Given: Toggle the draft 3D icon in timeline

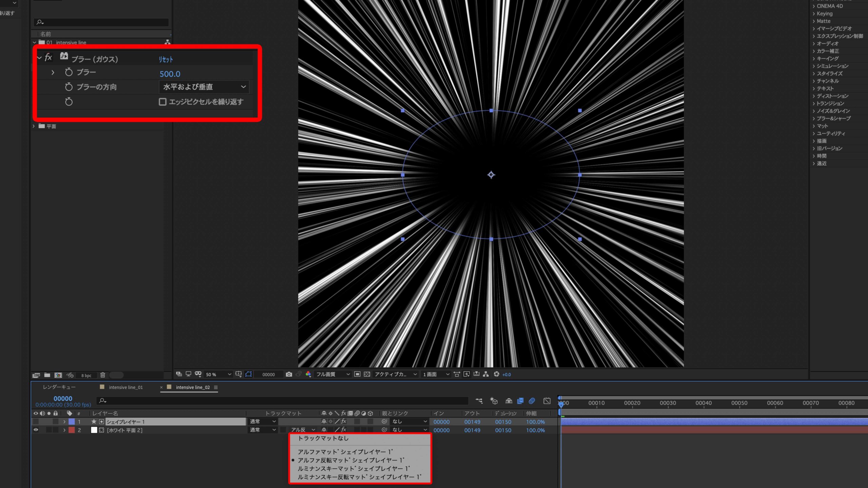Looking at the screenshot, I should coord(494,401).
